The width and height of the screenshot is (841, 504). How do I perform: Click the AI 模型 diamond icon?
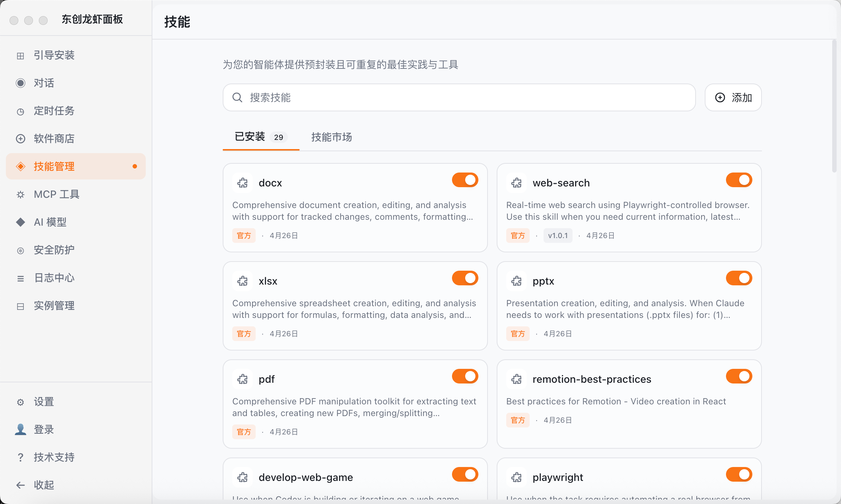21,222
